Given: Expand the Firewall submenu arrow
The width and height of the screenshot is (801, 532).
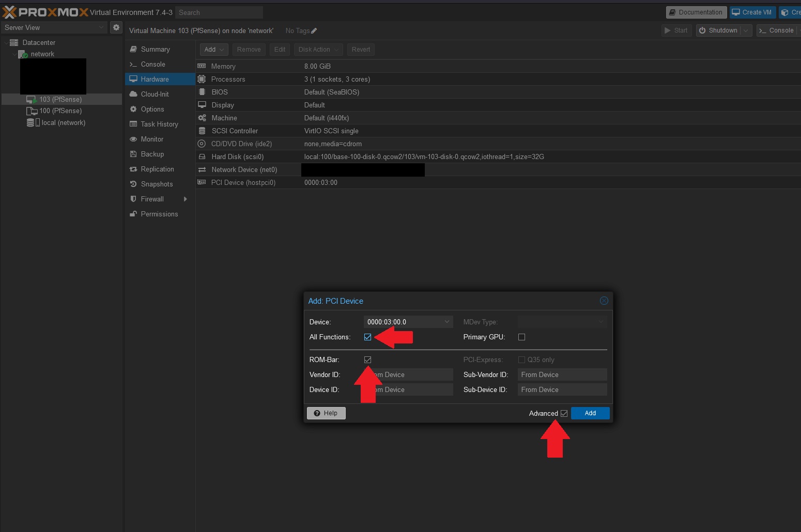Looking at the screenshot, I should tap(185, 199).
